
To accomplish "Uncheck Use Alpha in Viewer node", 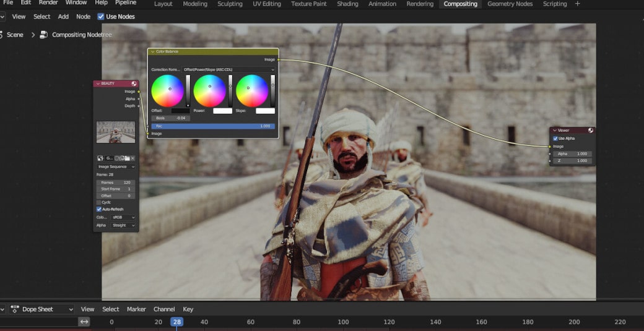I will pos(555,139).
